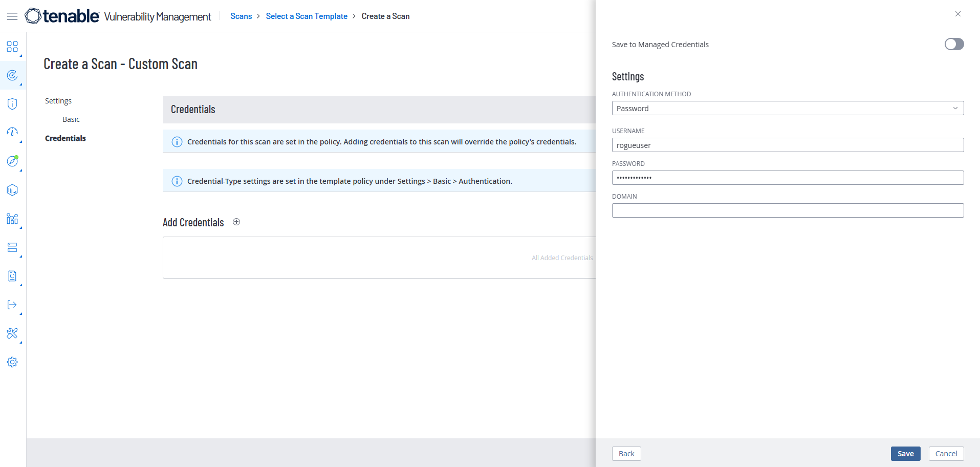Click the gauge meter icon in sidebar

(x=12, y=133)
